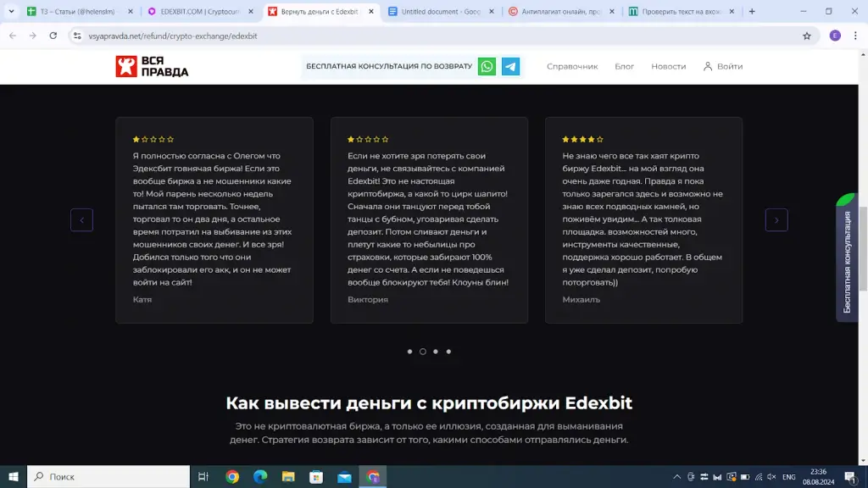Click star rating on Катя's review
Screen dimensions: 868x488
(x=153, y=140)
